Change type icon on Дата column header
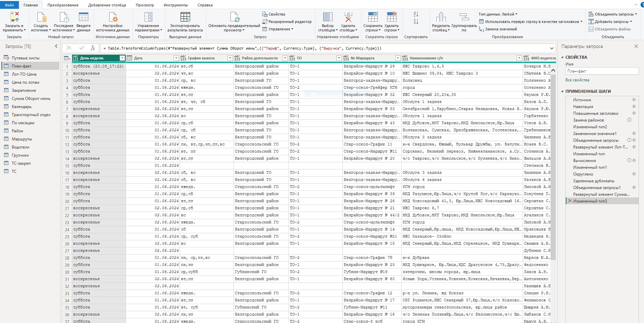Image resolution: width=644 pixels, height=323 pixels. [129, 58]
